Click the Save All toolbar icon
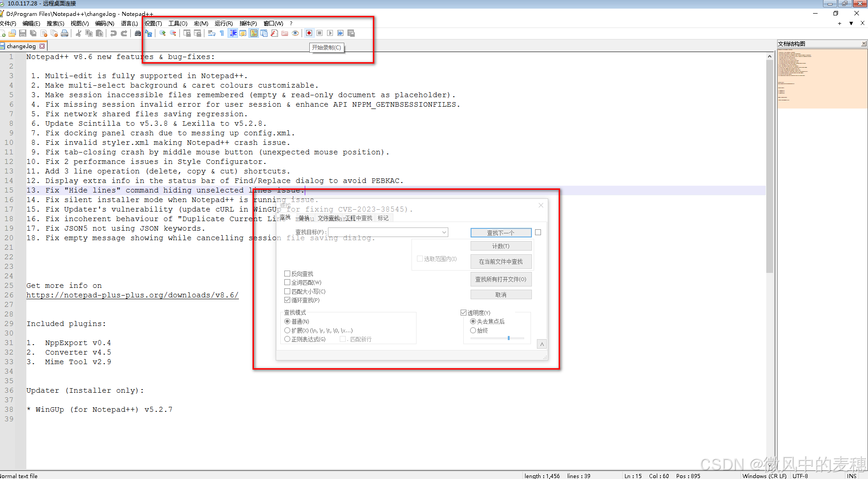The image size is (868, 479). coord(33,33)
